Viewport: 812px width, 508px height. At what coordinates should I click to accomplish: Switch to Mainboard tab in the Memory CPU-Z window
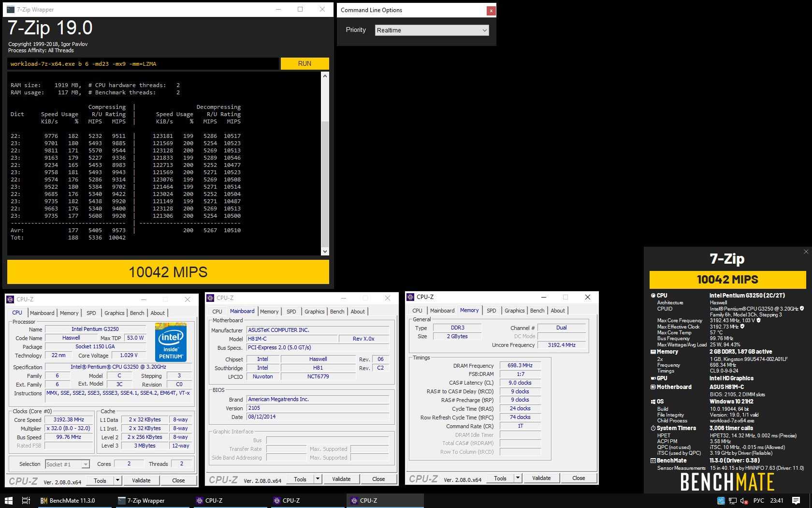click(x=442, y=311)
